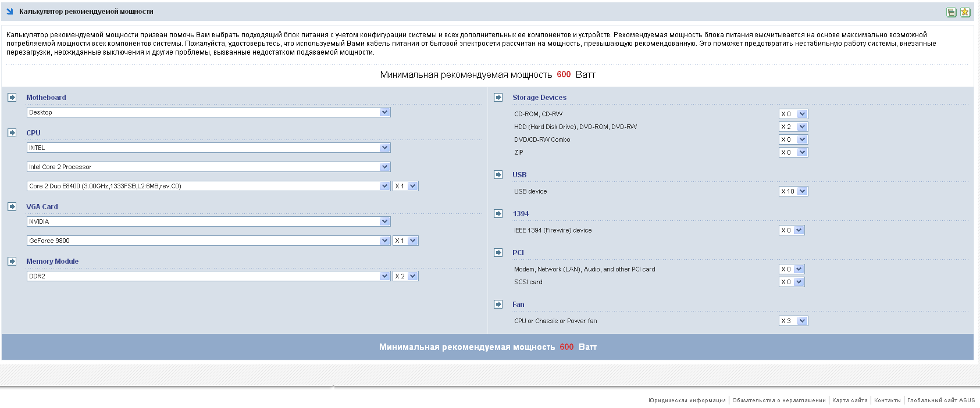Click the arrow icon beside Storage Devices

click(x=498, y=97)
